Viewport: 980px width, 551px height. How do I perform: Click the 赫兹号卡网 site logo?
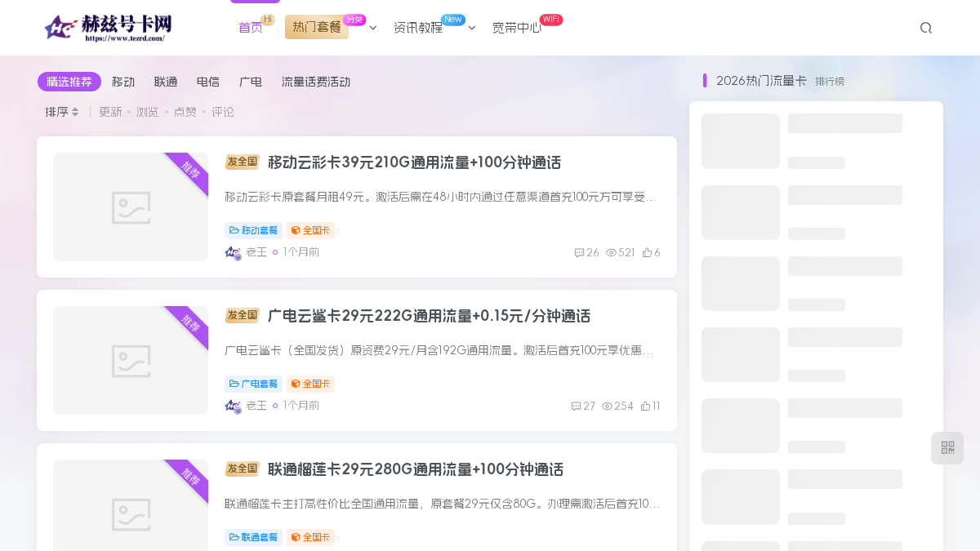tap(109, 28)
